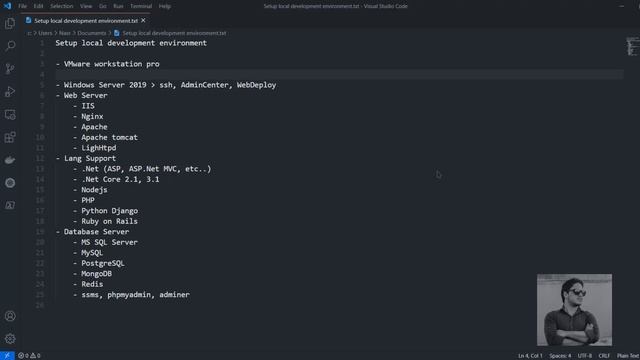Click text "Database Server" line

coord(96,232)
